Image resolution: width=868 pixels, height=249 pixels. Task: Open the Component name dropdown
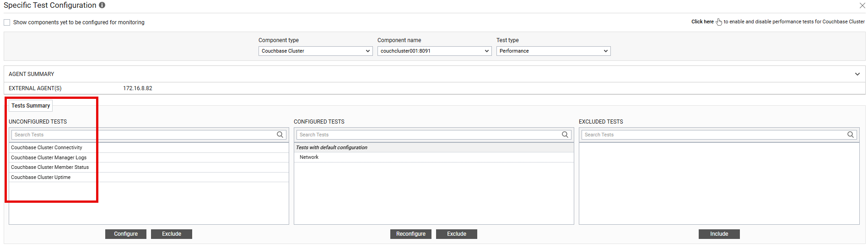tap(434, 51)
